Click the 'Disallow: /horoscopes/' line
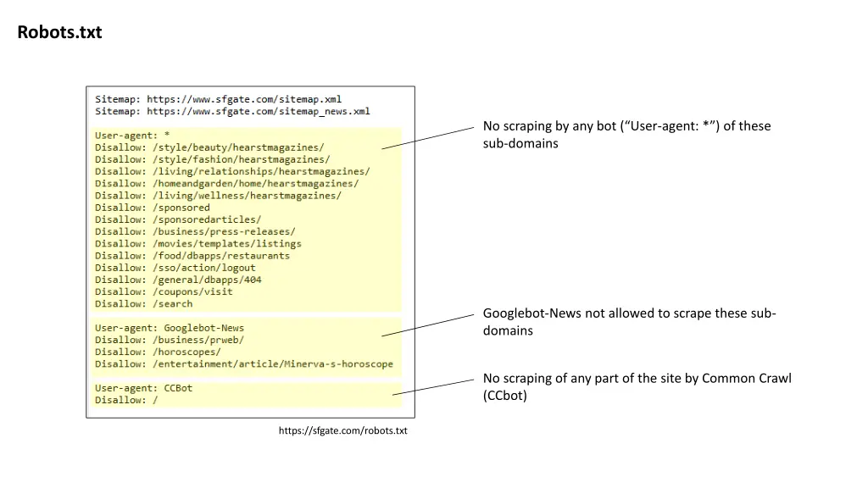This screenshot has height=488, width=868. tap(158, 352)
